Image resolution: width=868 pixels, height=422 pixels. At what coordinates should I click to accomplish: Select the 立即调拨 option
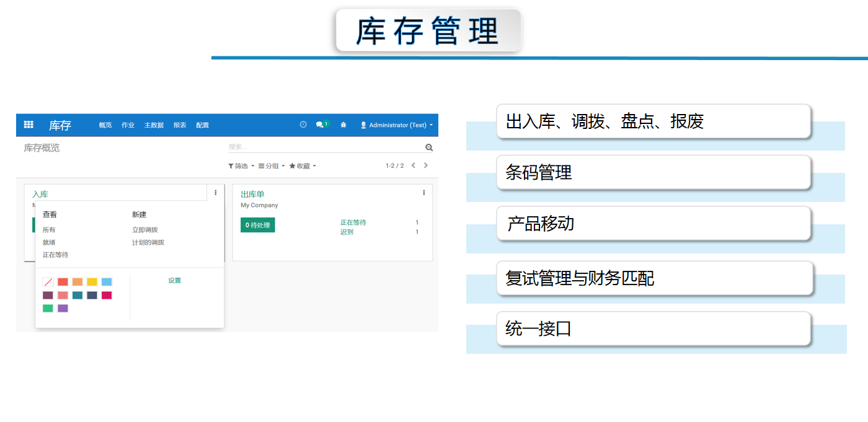[144, 229]
